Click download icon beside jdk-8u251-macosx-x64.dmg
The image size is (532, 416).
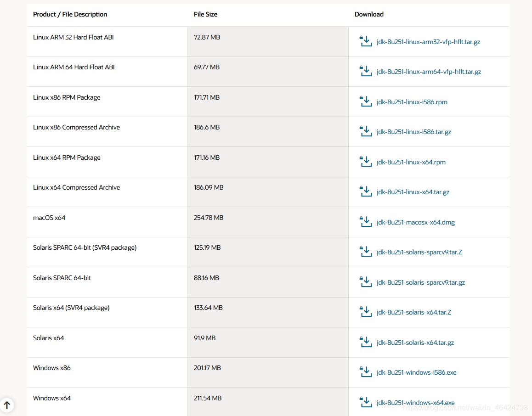pos(365,221)
